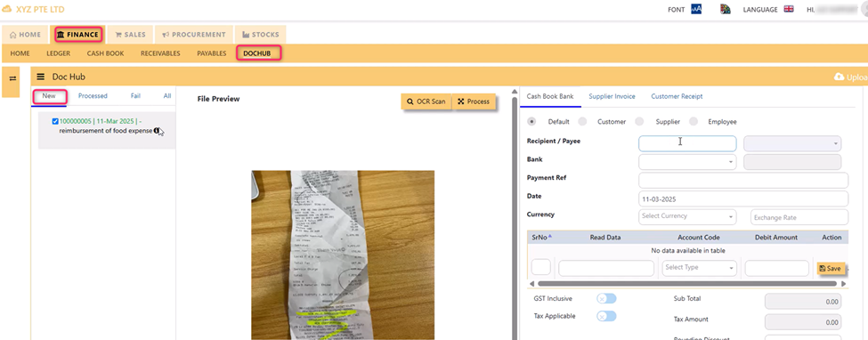Expand the Select Currency dropdown
This screenshot has width=868, height=340.
click(687, 216)
